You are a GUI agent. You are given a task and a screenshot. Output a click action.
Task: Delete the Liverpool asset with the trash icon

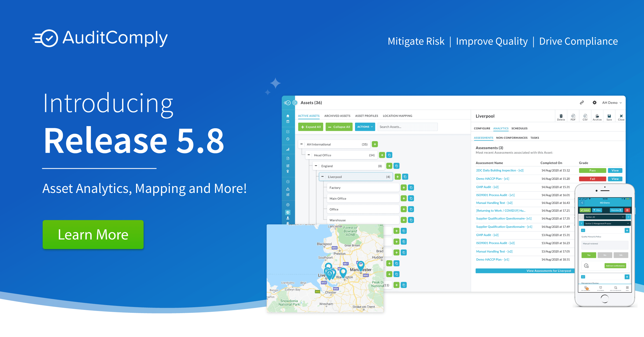tap(561, 117)
